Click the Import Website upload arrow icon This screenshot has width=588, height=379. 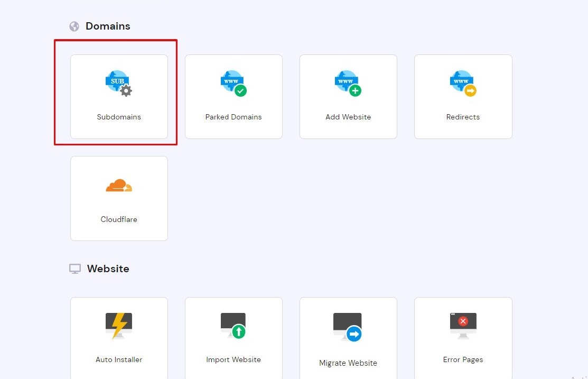[x=233, y=326]
